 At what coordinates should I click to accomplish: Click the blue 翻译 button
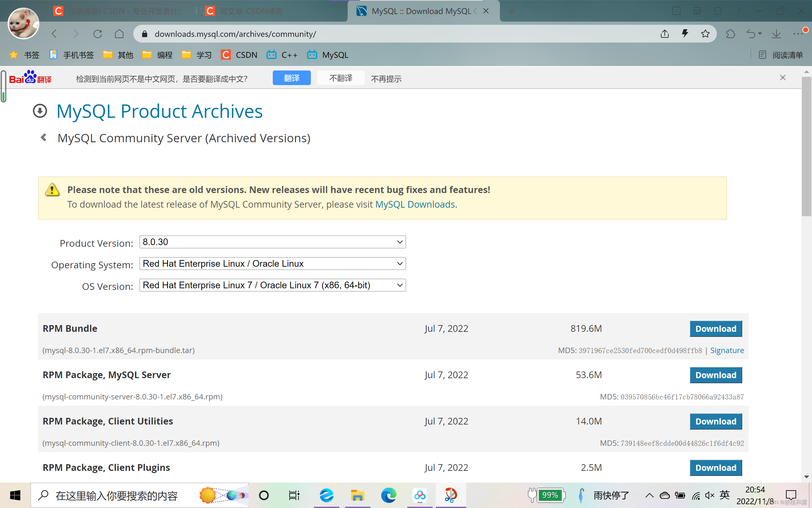tap(291, 78)
